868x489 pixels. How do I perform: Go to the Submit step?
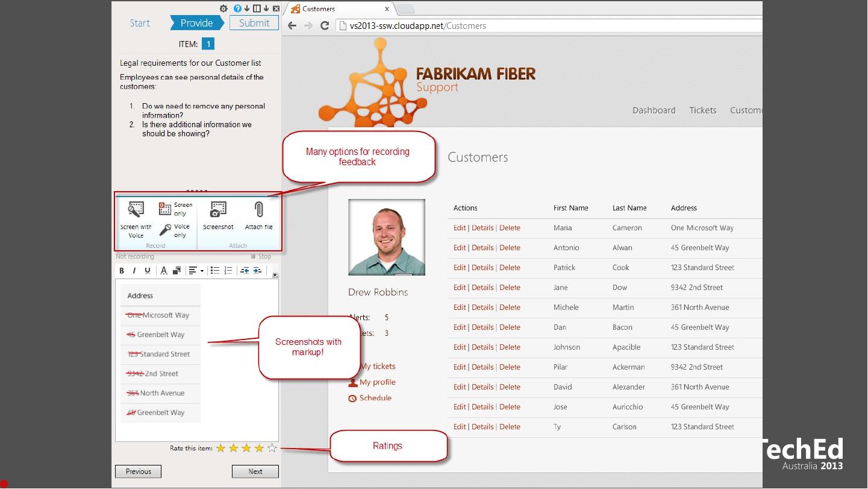tap(254, 23)
